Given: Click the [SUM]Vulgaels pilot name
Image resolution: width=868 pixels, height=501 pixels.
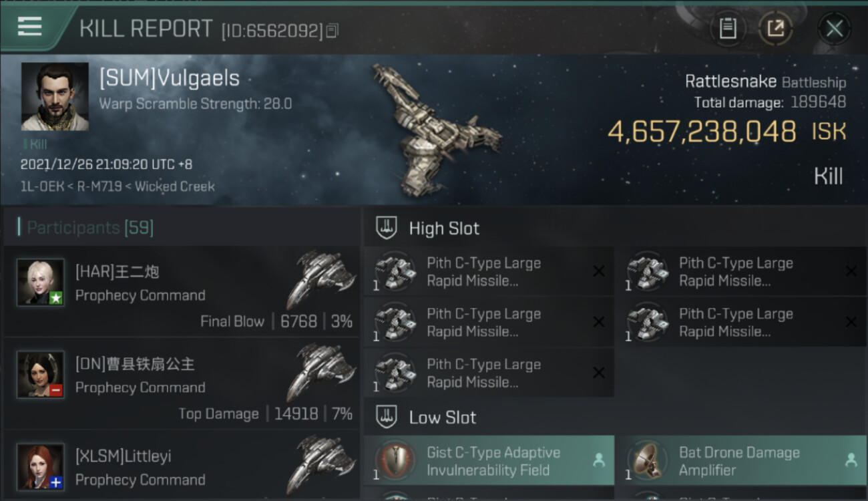Looking at the screenshot, I should [x=170, y=78].
